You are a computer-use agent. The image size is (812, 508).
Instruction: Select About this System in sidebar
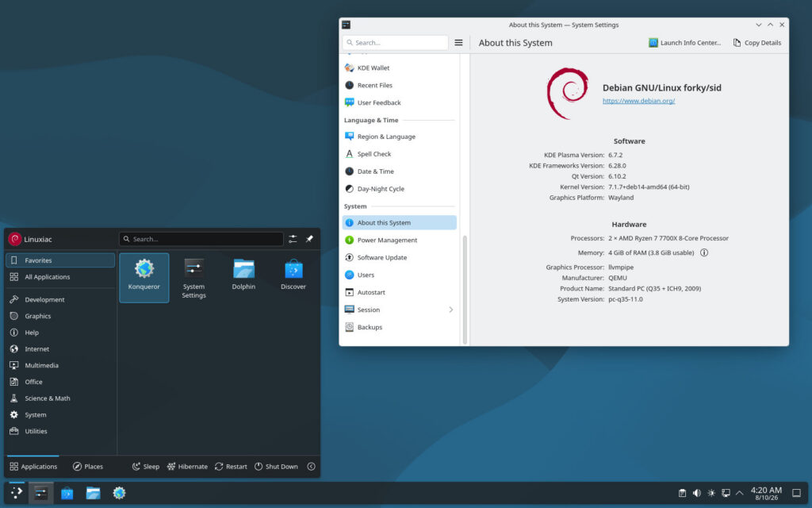tap(400, 222)
